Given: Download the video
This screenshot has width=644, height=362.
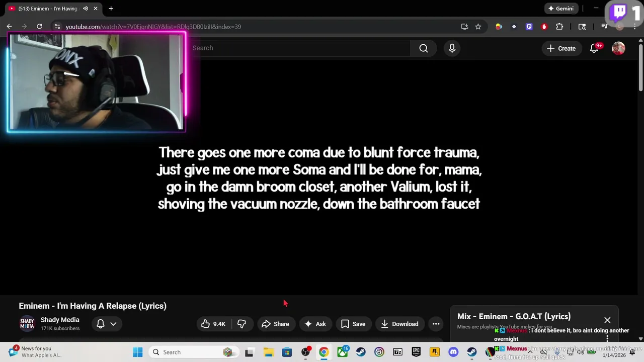Looking at the screenshot, I should (399, 324).
